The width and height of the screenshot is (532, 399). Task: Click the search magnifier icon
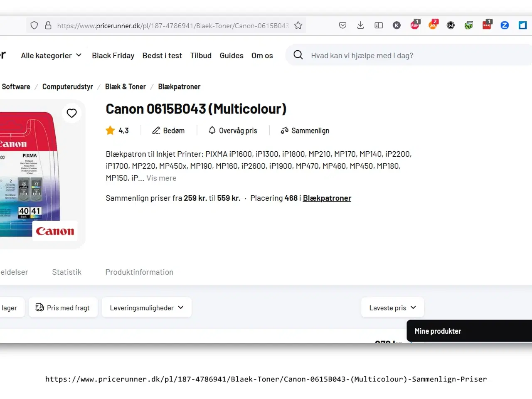[298, 55]
